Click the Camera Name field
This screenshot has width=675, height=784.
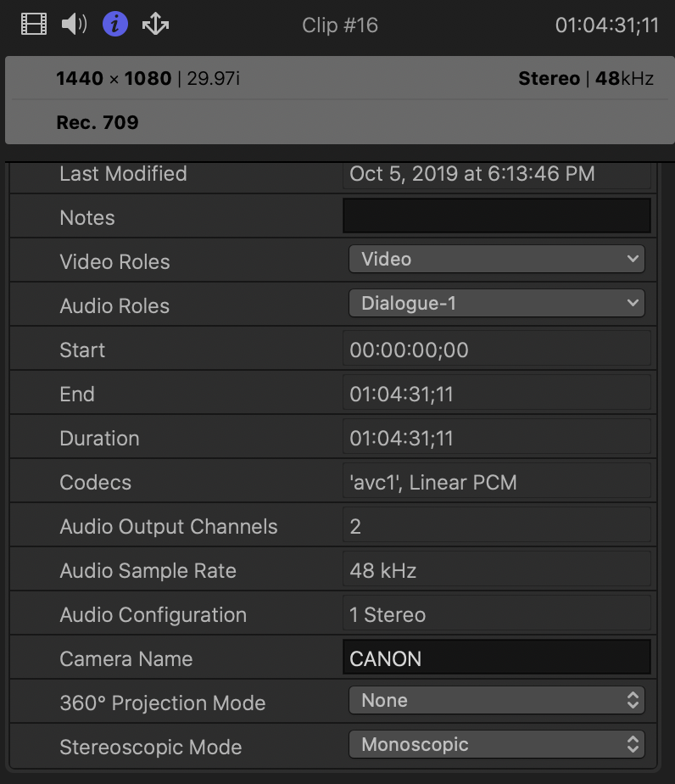coord(496,658)
